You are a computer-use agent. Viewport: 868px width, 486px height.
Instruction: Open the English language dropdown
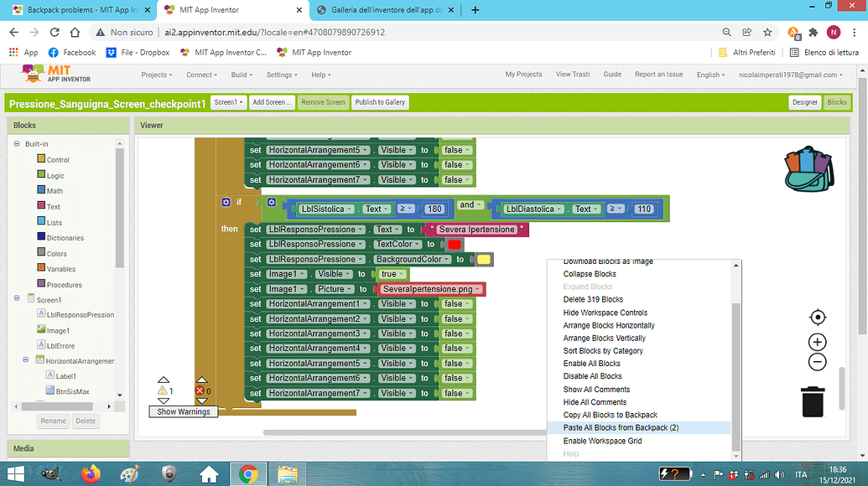pyautogui.click(x=709, y=74)
